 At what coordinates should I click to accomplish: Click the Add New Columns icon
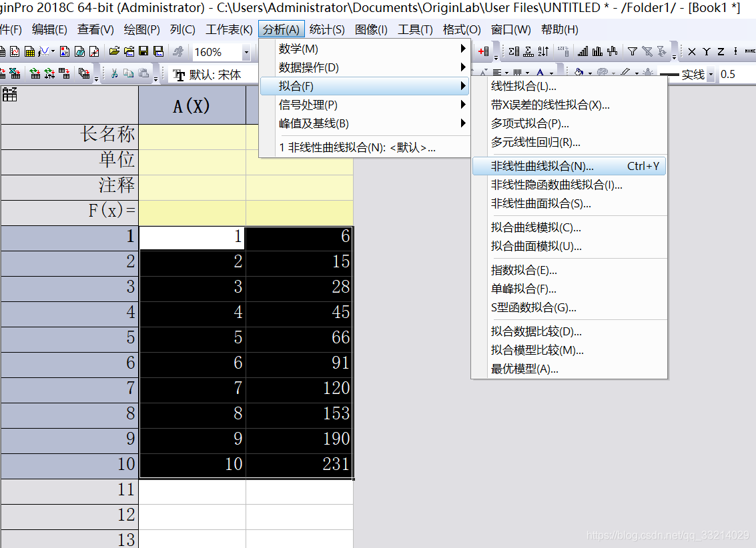484,51
